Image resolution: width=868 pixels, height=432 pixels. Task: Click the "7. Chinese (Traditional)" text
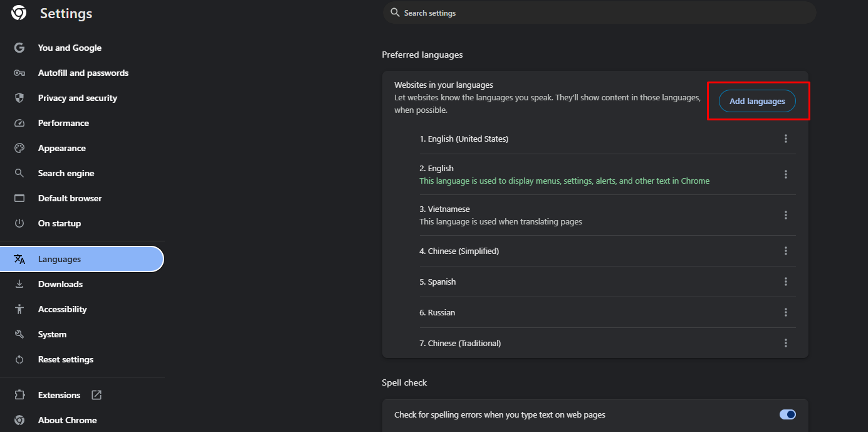coord(460,343)
